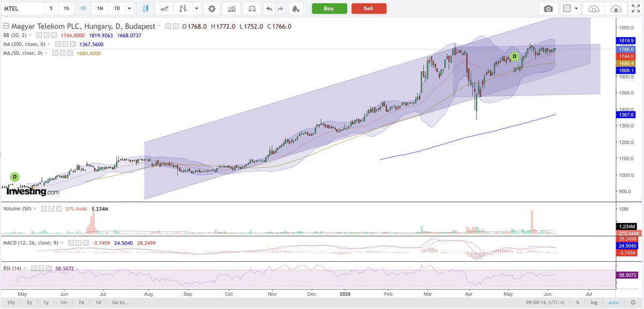
Task: Expand MA (50, close, 0) legend dropdown
Action: pyautogui.click(x=46, y=53)
